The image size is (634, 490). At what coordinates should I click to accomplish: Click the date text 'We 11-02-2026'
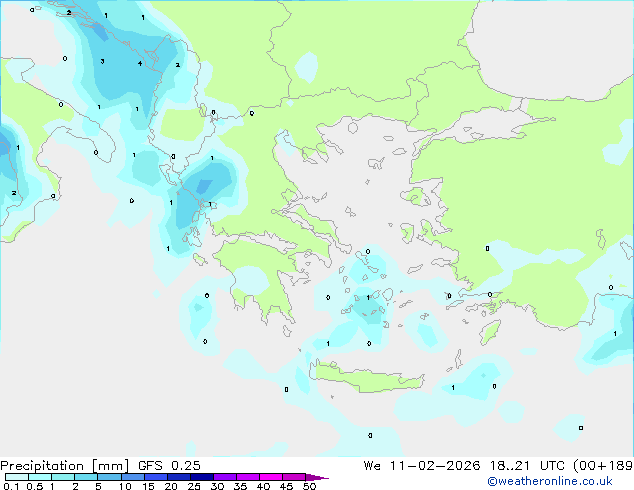422,466
